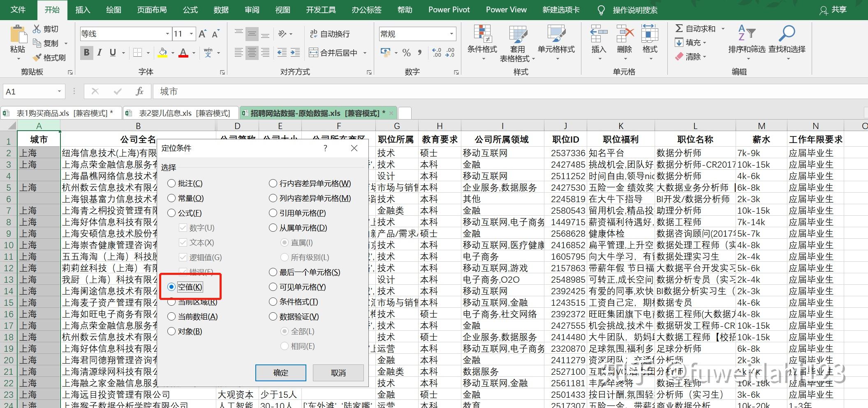Click the Insert cells (插入) icon
The image size is (868, 408).
point(599,34)
